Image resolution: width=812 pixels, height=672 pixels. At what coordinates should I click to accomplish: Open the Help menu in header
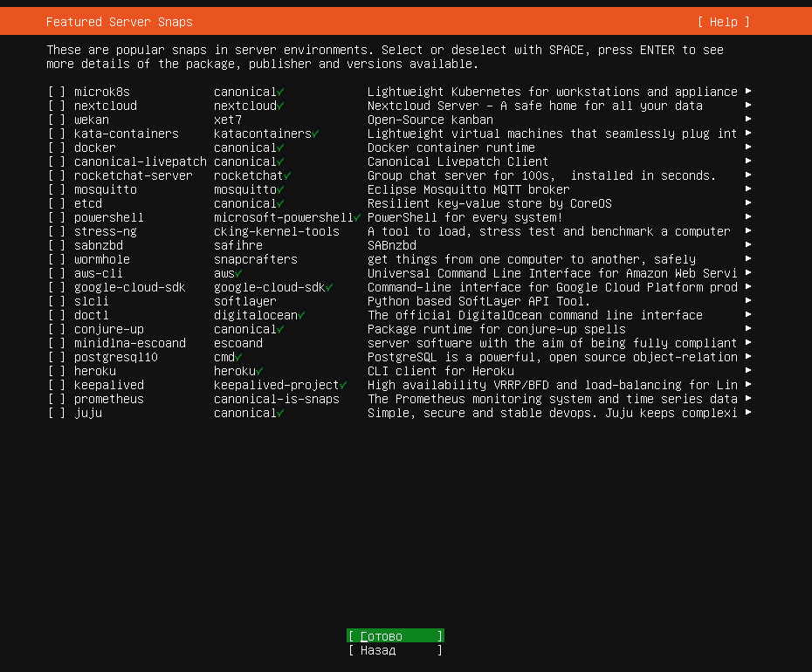[x=724, y=22]
